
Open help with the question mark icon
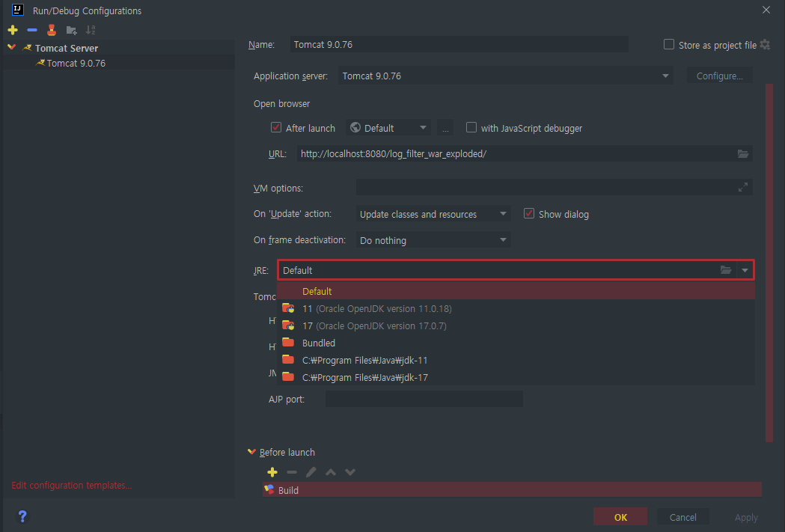[x=22, y=516]
